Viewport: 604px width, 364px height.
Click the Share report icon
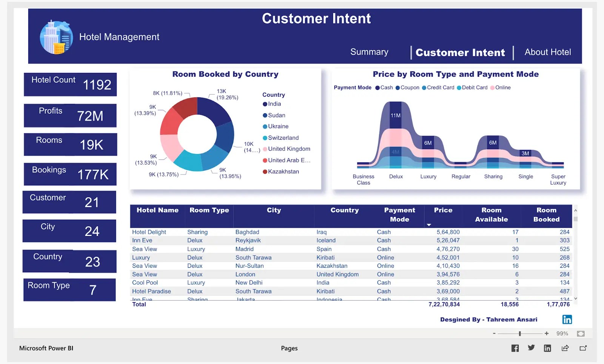click(x=565, y=348)
